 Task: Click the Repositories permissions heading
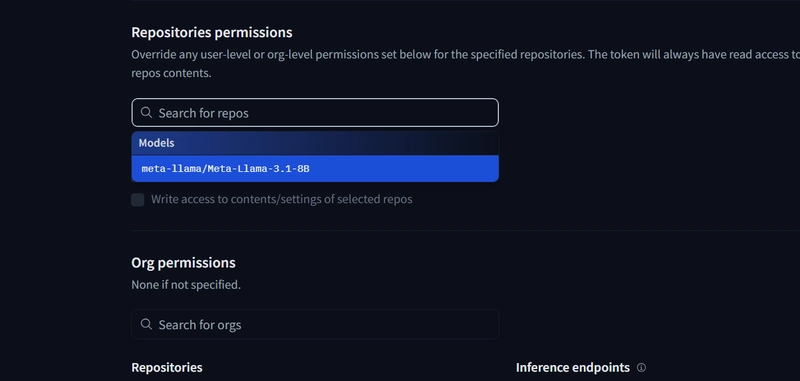(212, 32)
